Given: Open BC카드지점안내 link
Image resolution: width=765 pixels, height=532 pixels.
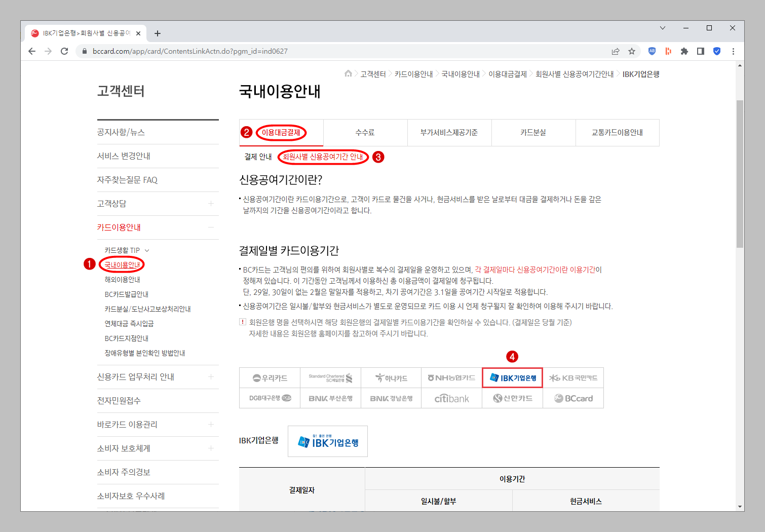Looking at the screenshot, I should coord(127,338).
